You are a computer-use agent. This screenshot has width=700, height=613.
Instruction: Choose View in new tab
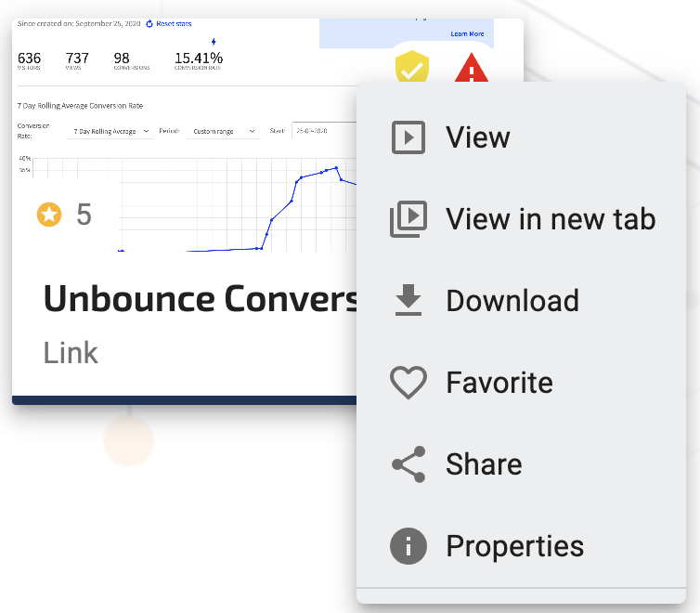coord(521,219)
